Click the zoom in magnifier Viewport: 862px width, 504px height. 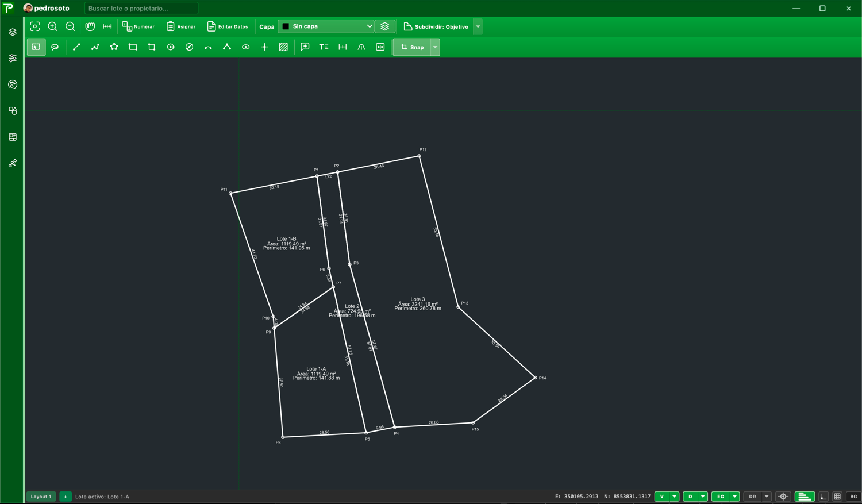pos(53,26)
